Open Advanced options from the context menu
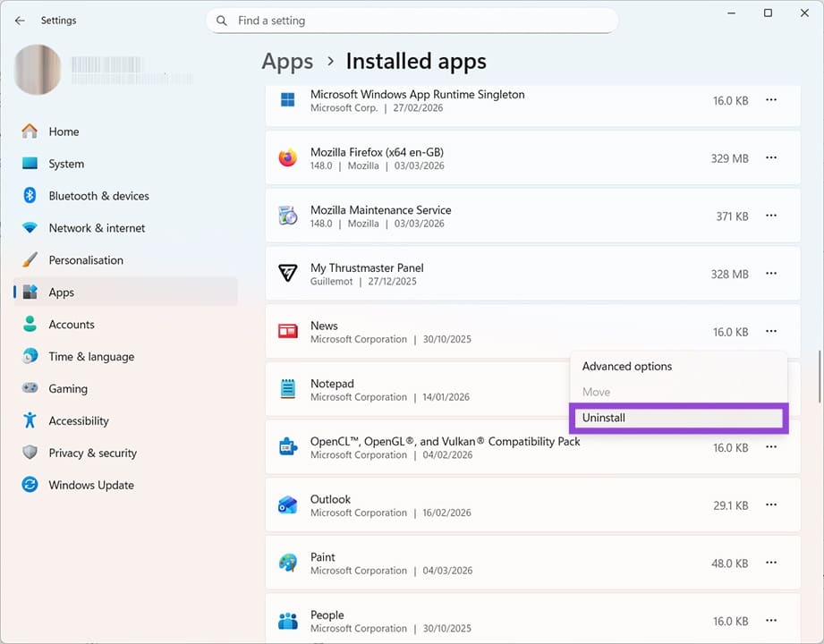 pyautogui.click(x=626, y=366)
